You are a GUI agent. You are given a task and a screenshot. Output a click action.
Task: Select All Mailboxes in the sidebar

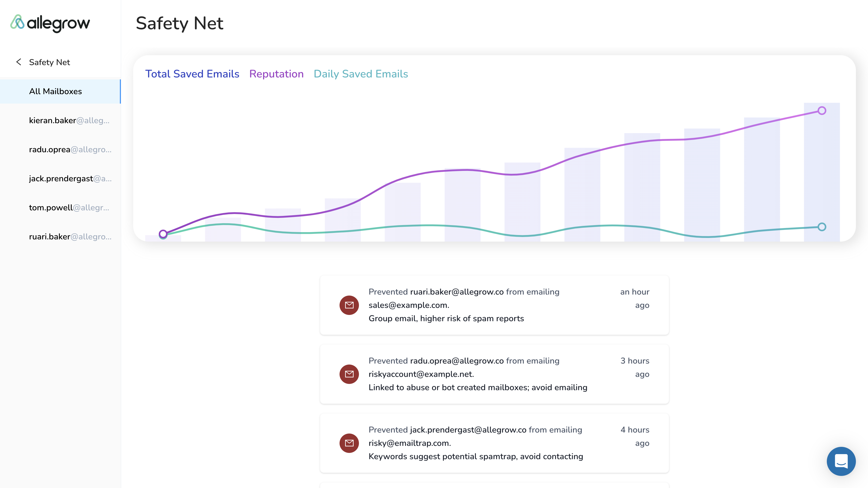tap(56, 91)
